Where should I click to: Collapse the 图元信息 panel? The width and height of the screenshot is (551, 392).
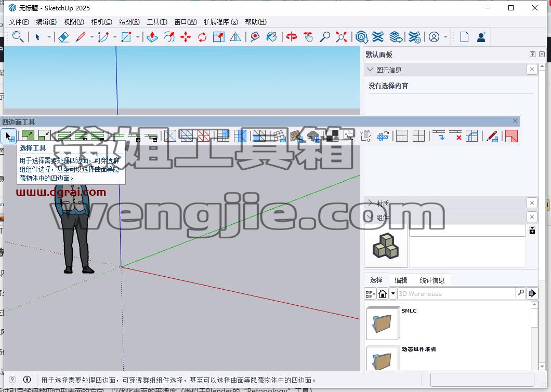pos(370,70)
